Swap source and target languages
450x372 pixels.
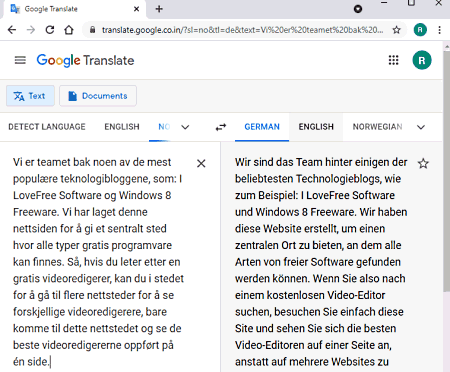click(x=221, y=127)
